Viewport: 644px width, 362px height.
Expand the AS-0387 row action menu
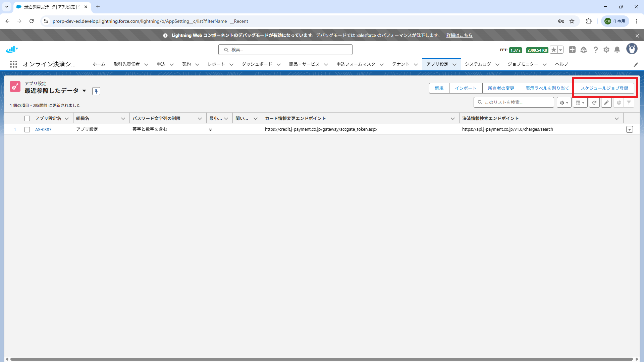point(629,130)
